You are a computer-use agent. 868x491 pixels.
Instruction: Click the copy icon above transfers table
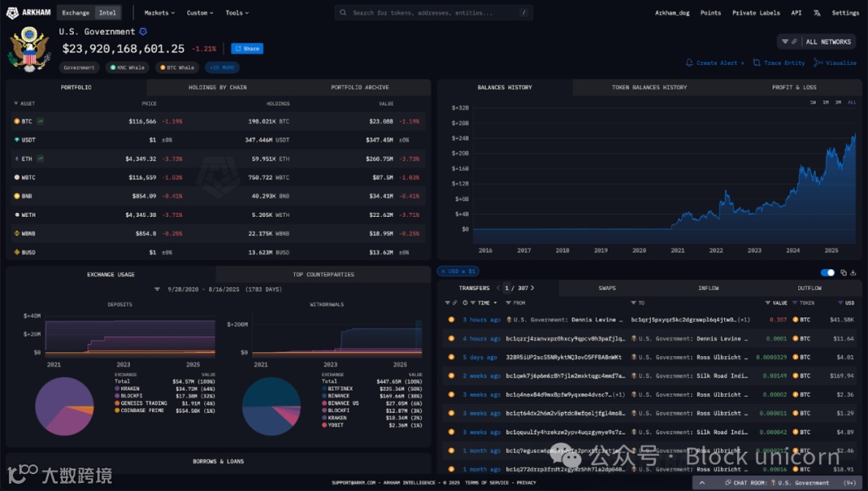click(844, 272)
